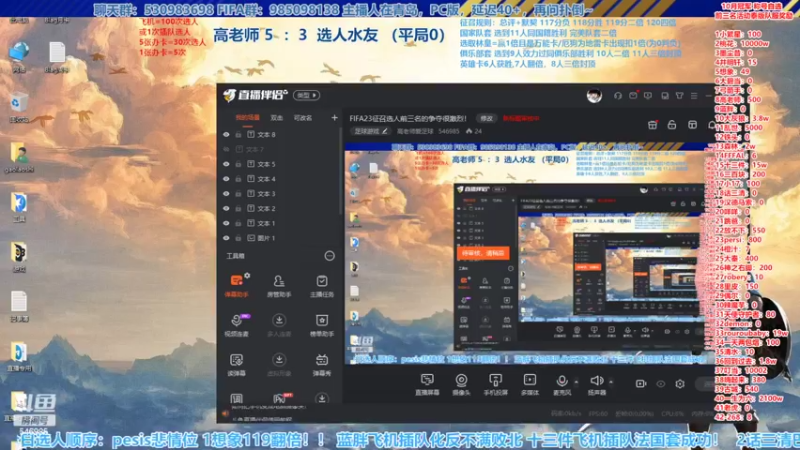Screen dimensions: 800x450
Task: Open the 主播任务 tool
Action: pos(321,286)
